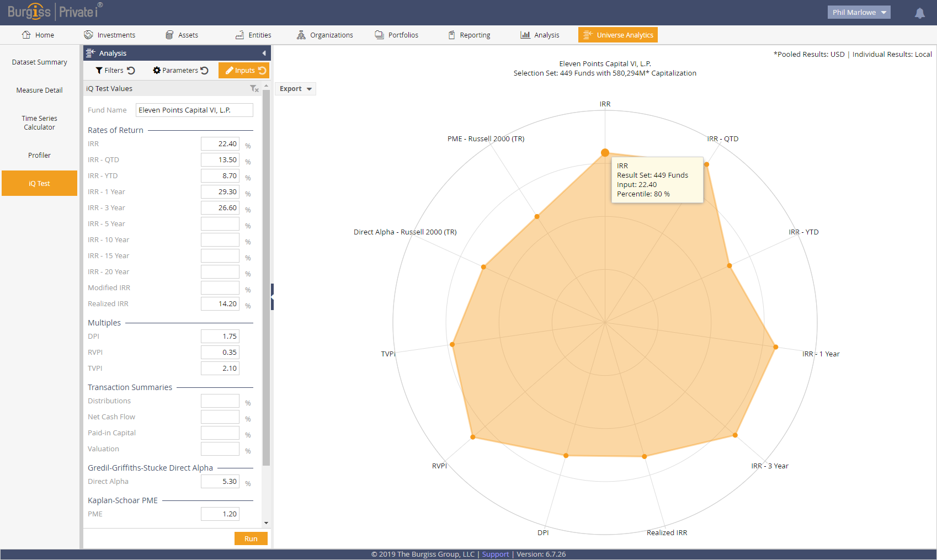
Task: Open the Profiler view
Action: coord(40,156)
